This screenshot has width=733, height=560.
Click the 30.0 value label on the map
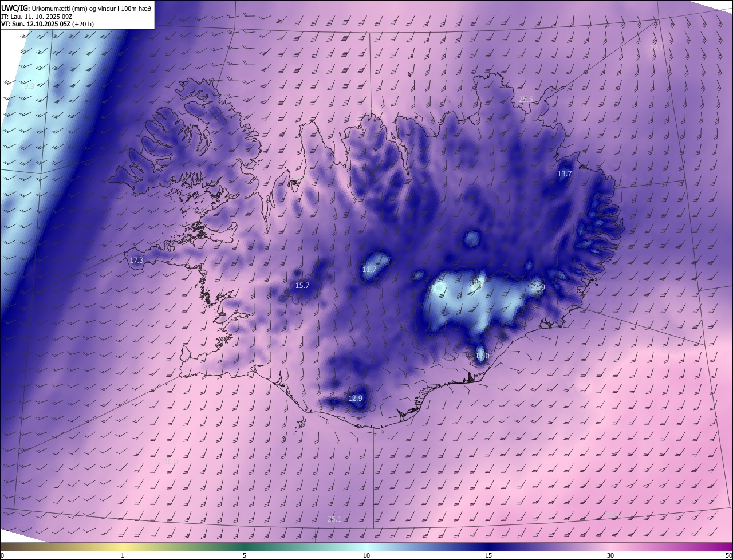click(x=171, y=462)
